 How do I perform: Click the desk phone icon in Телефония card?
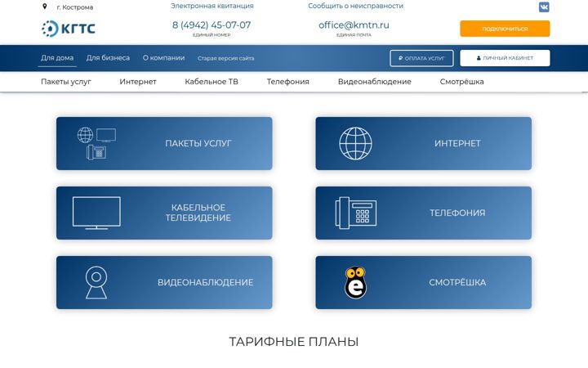point(355,213)
